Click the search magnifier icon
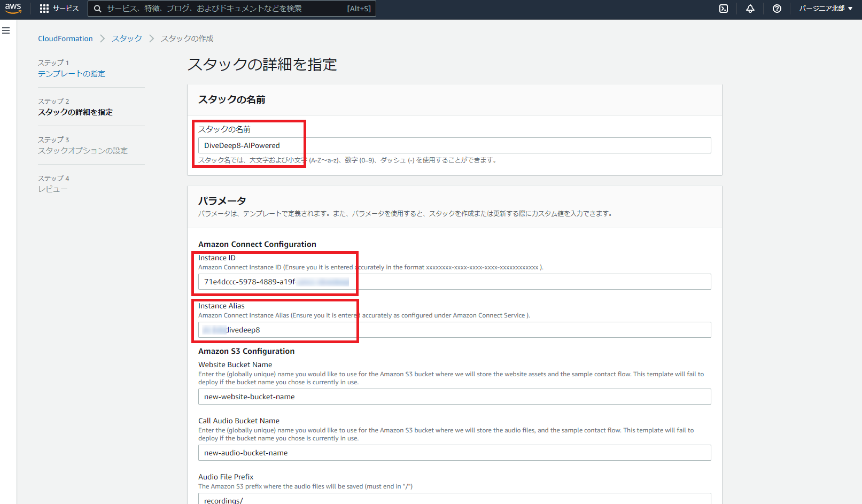This screenshot has height=504, width=862. click(98, 9)
